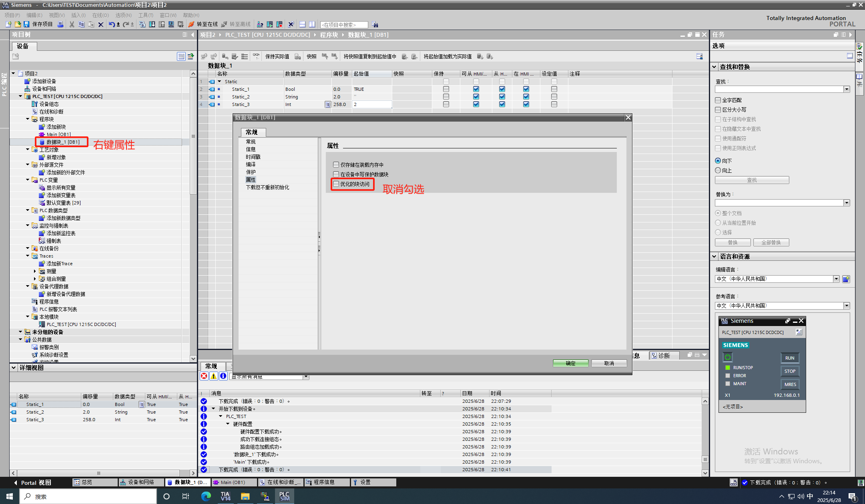Click the PLCSIM power icon

point(728,357)
